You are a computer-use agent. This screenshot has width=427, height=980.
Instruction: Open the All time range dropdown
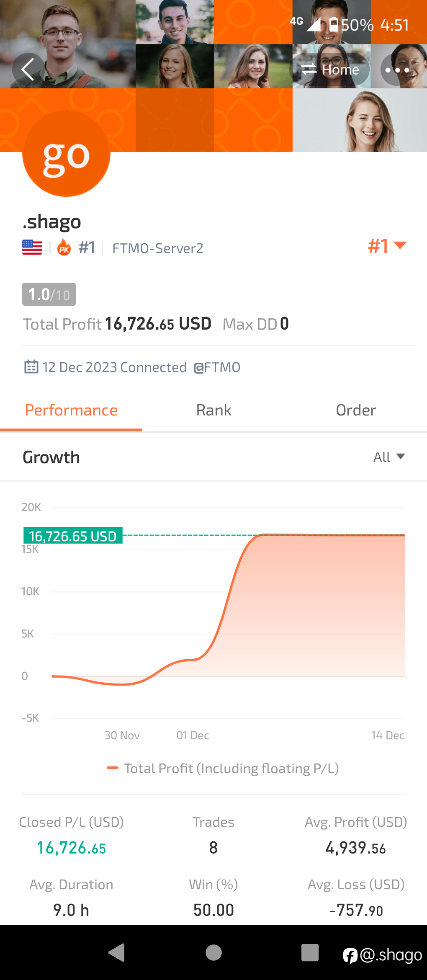(389, 457)
